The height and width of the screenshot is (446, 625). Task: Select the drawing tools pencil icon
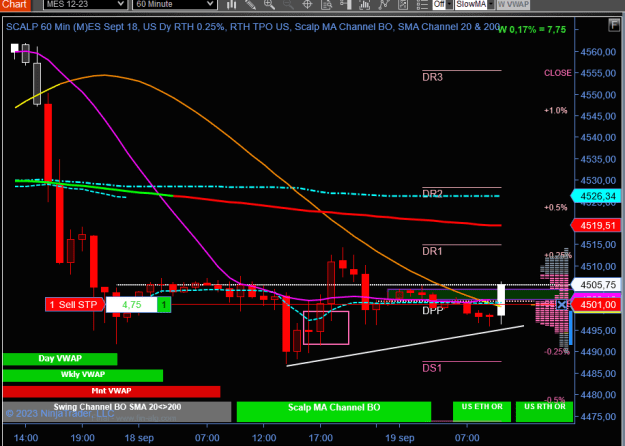250,4
